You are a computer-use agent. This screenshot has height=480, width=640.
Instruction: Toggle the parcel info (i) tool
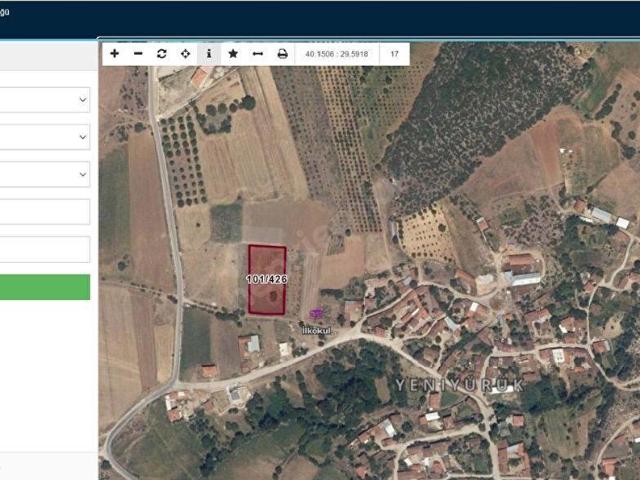click(x=209, y=53)
